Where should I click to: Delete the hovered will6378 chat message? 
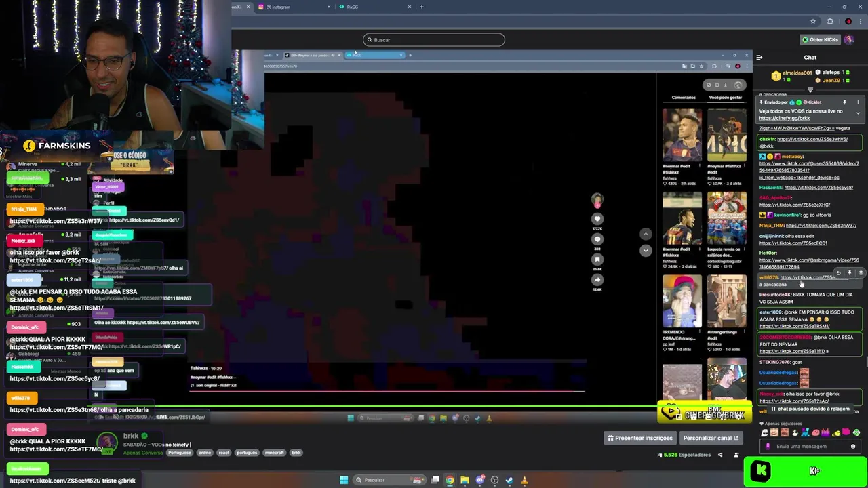(x=861, y=273)
